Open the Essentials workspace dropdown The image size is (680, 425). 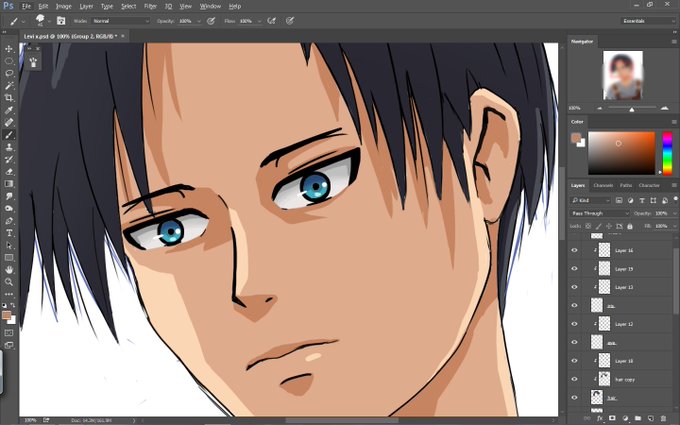pos(648,21)
